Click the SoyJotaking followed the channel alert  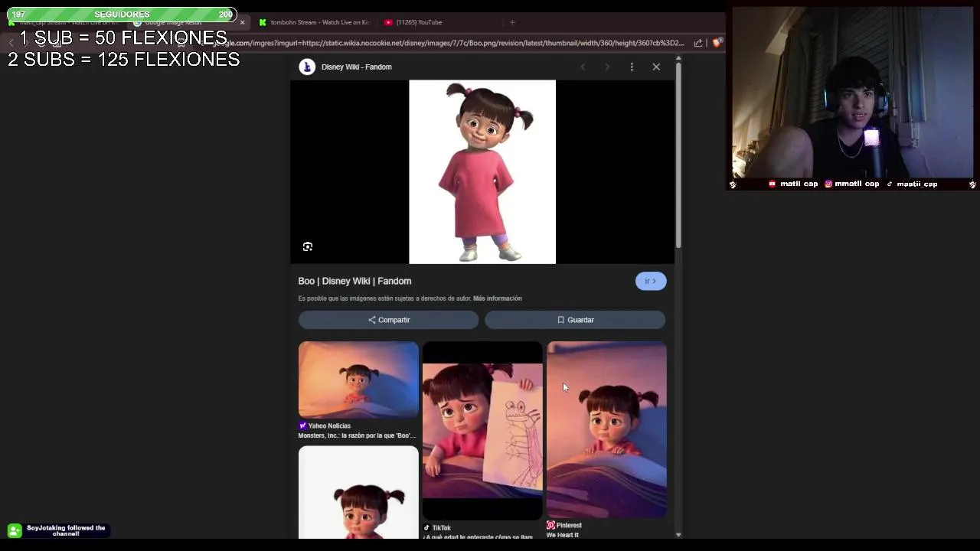(x=58, y=530)
